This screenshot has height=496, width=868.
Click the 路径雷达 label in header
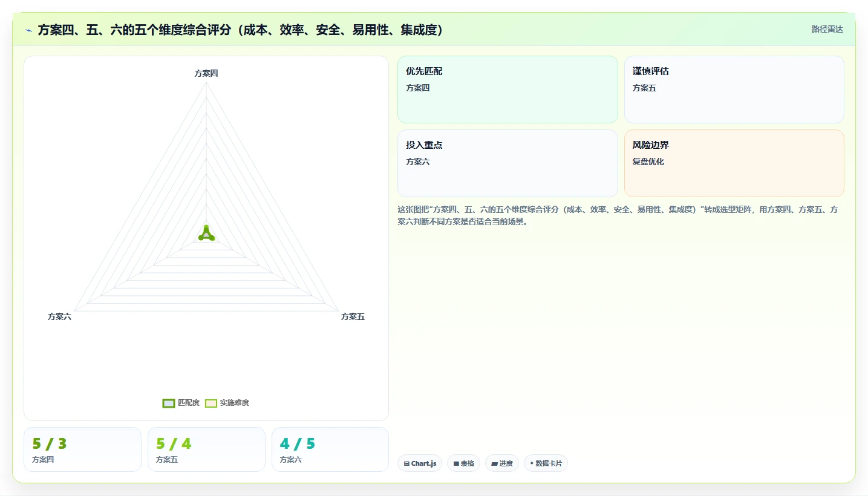pos(827,29)
